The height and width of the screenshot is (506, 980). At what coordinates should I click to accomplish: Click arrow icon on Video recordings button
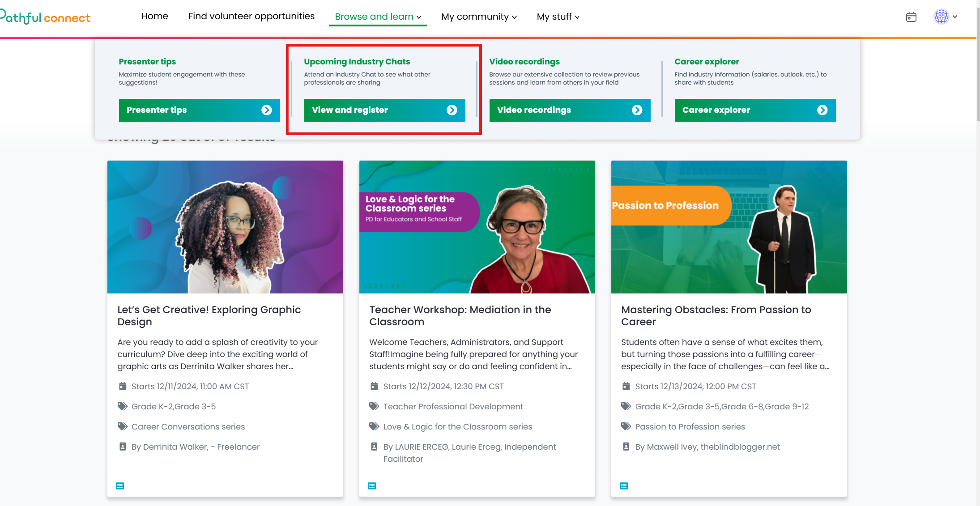[637, 110]
